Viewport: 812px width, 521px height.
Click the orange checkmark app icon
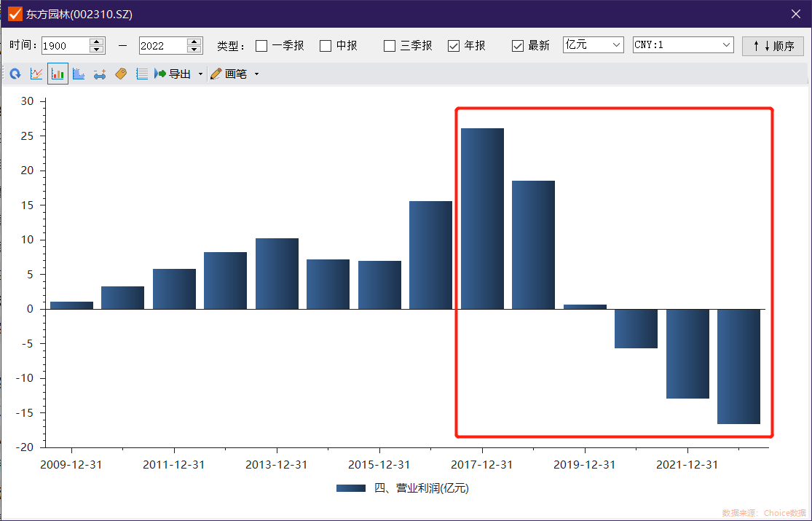tap(15, 14)
